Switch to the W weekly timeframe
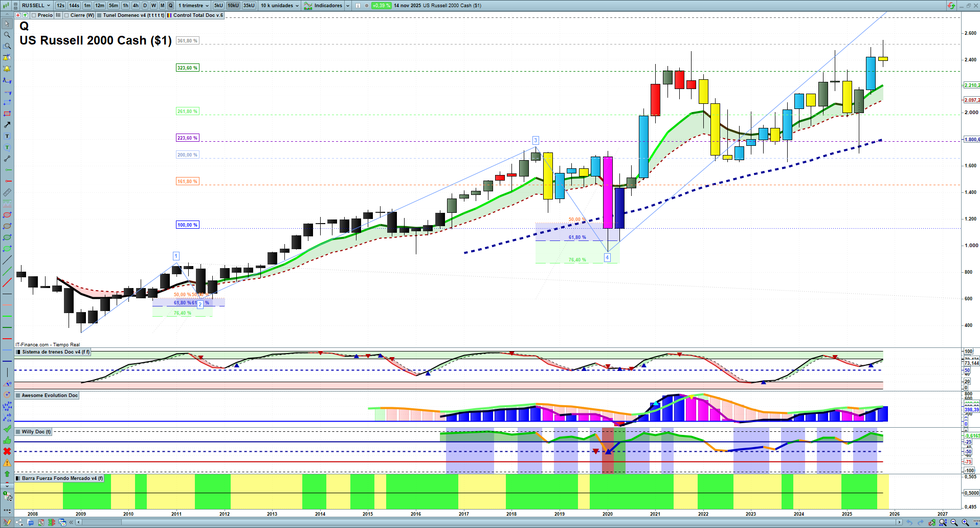980x528 pixels. (153, 6)
